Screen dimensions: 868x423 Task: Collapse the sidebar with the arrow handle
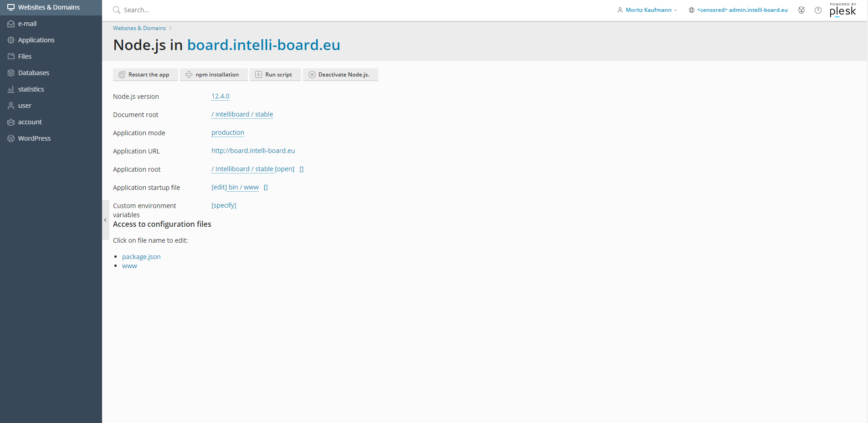coord(105,220)
